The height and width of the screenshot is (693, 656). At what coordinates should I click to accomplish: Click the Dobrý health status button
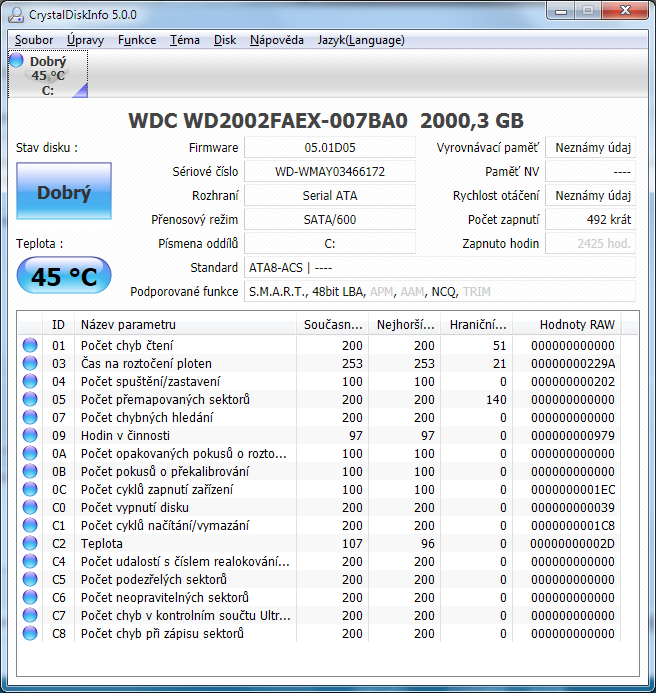coord(64,193)
